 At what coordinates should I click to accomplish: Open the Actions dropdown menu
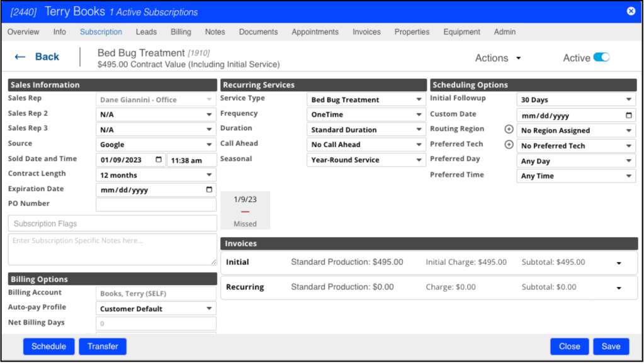(x=498, y=58)
